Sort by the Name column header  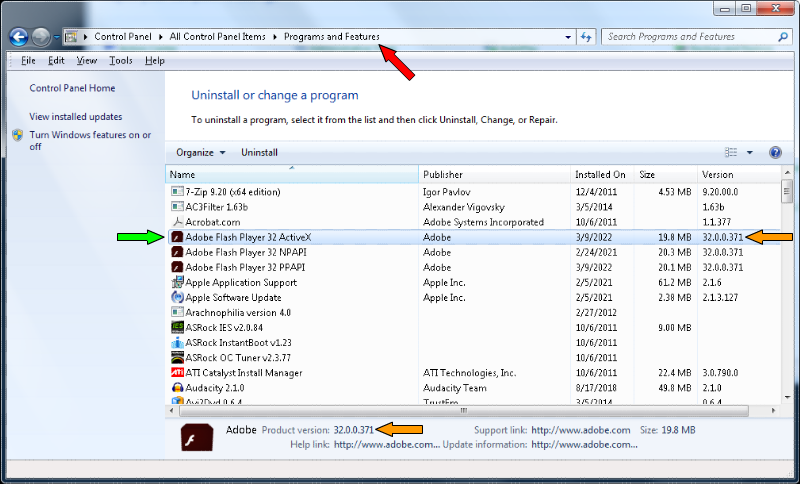tap(292, 174)
